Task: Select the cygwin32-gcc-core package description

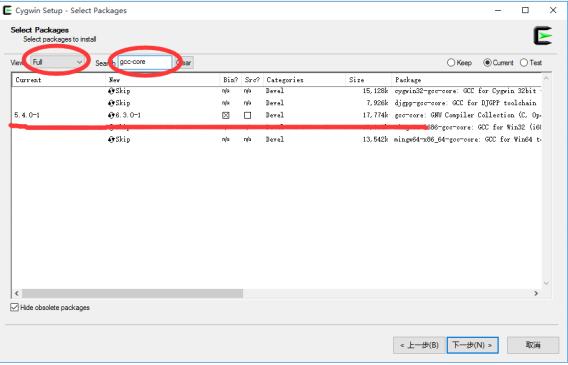Action: (465, 91)
